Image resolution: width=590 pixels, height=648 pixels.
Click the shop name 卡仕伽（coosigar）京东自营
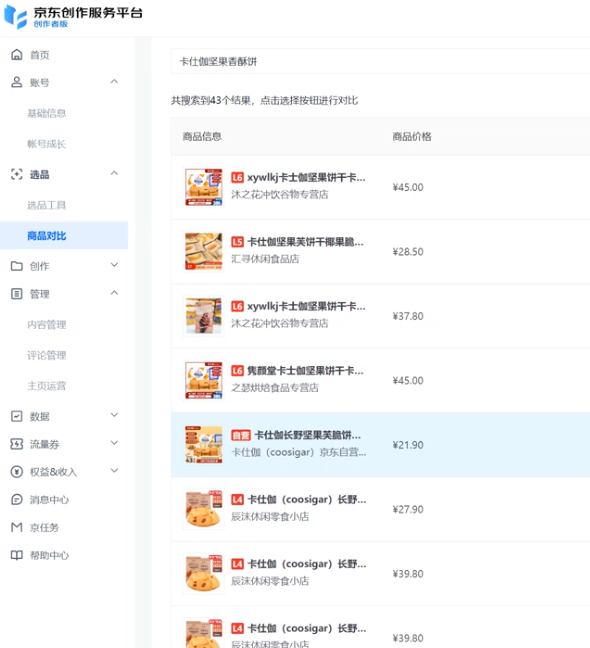298,452
